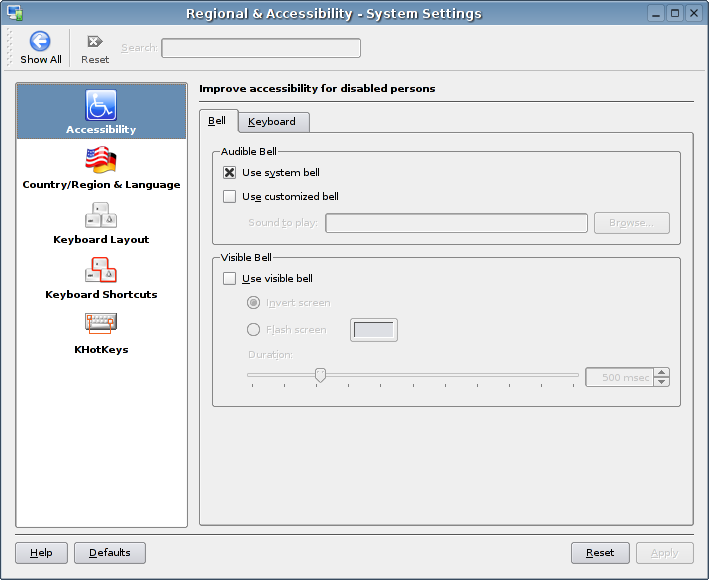Select the Accessibility wheelchair icon
This screenshot has width=709, height=580.
pyautogui.click(x=101, y=105)
